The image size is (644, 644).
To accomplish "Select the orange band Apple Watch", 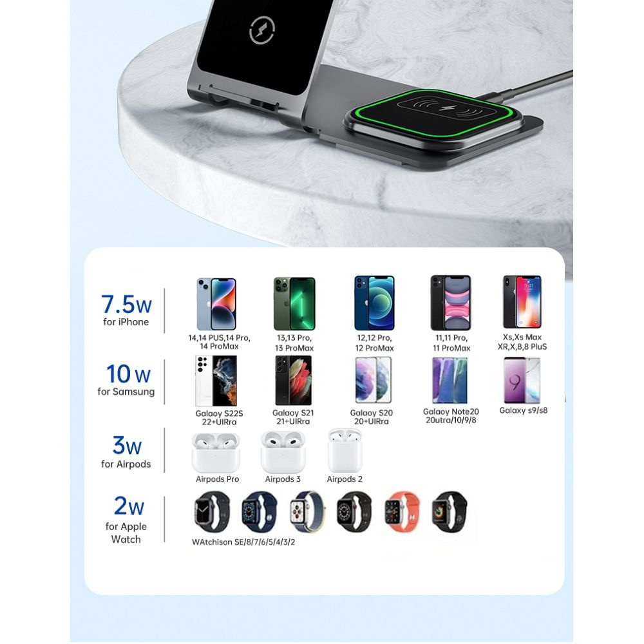I will tap(402, 512).
